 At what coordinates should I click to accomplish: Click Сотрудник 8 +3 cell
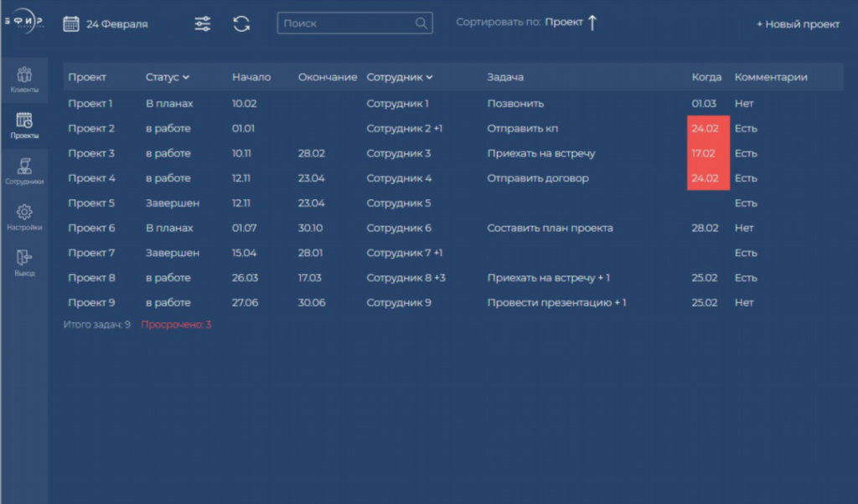pyautogui.click(x=406, y=278)
